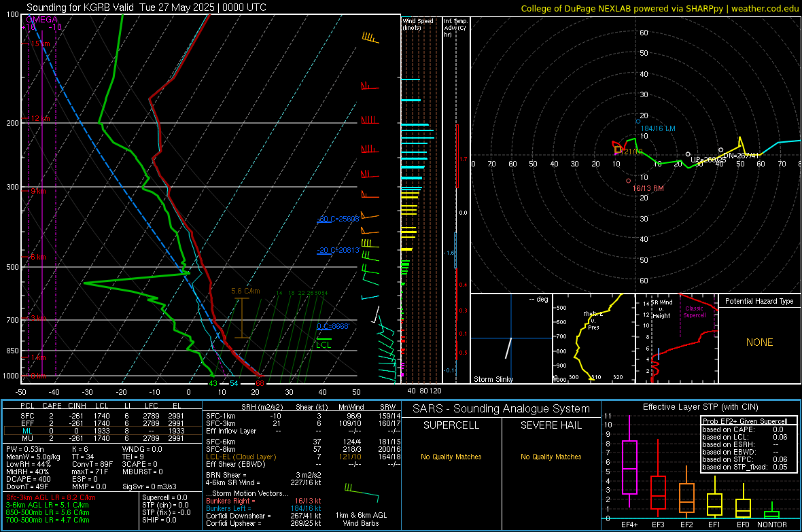Click the ConvT = 89F value
Screen dimensions: 802x532
tap(92, 465)
